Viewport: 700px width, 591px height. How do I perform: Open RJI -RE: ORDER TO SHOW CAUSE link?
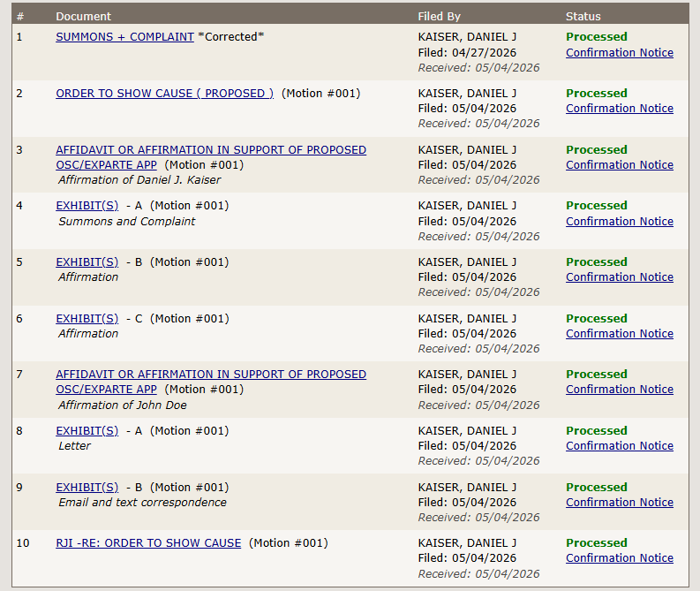tap(148, 542)
